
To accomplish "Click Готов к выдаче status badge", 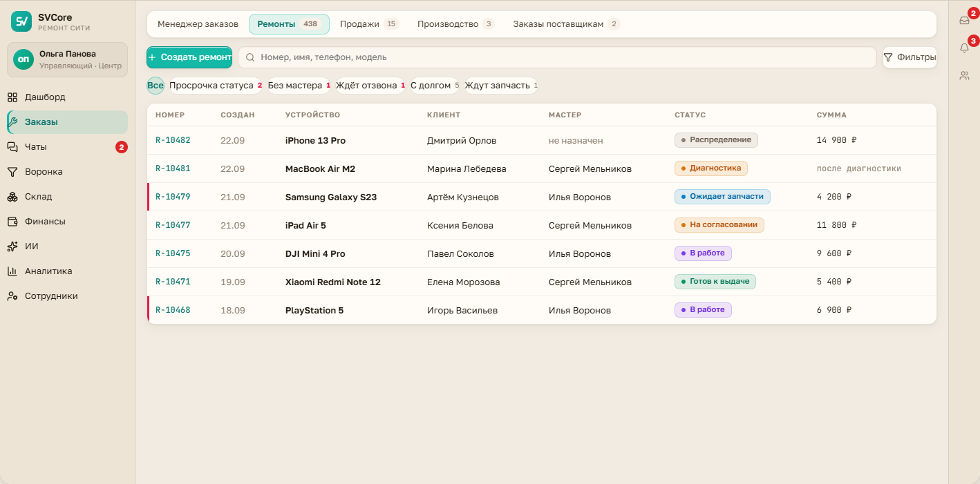I will [715, 282].
